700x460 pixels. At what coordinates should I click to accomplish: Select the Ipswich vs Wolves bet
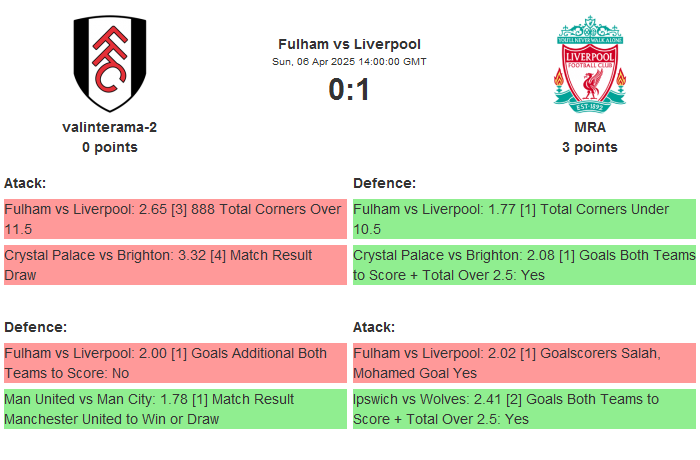[x=524, y=409]
